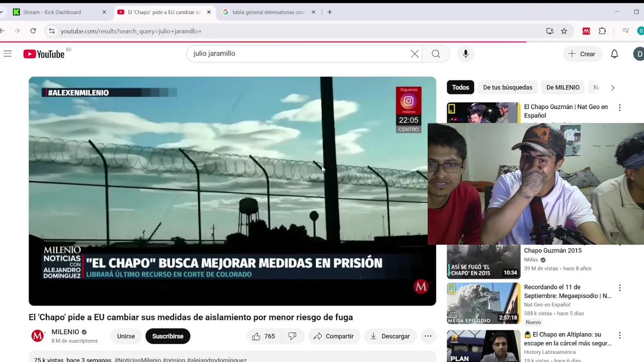Close the El 'Chapo' YouTube tab

pos(209,12)
